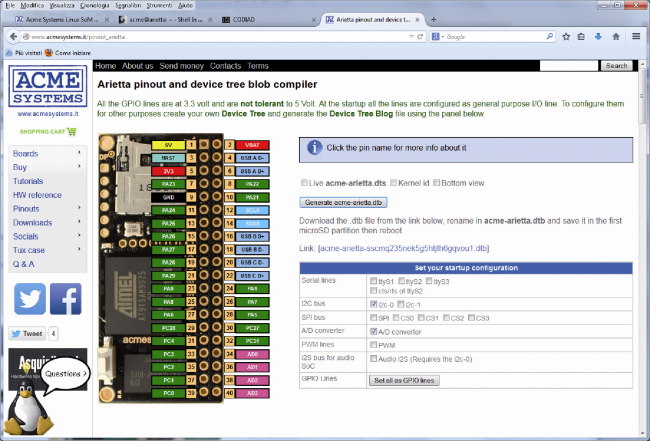Open the shopping cart icon

coord(72,131)
